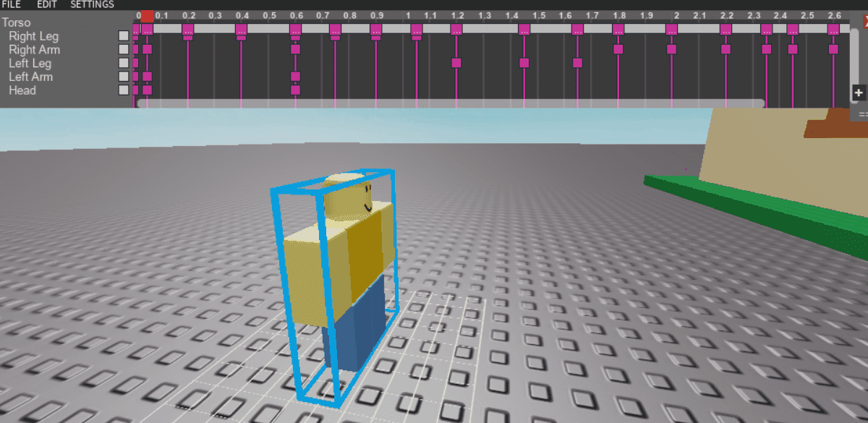
Task: Select top-row keyframe near the 0.75 mark
Action: pyautogui.click(x=335, y=29)
